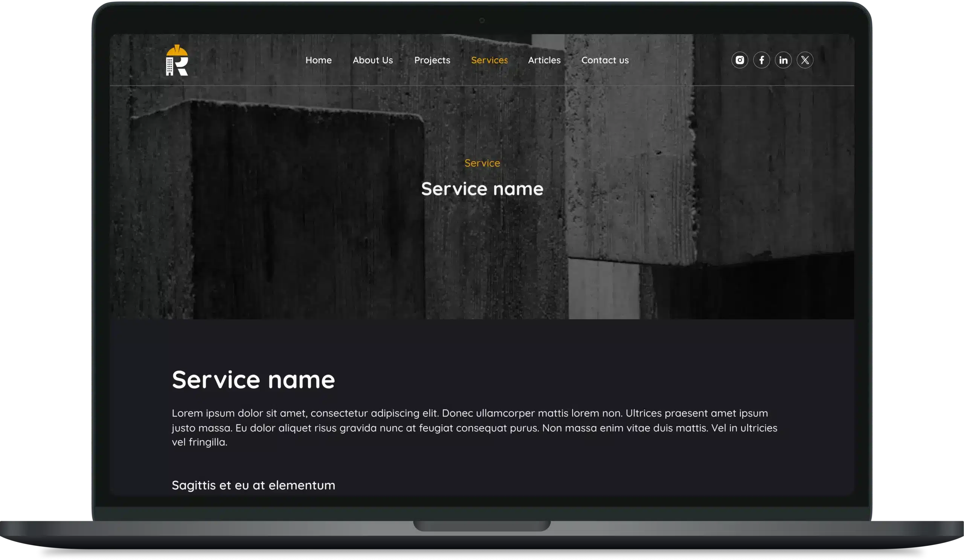Click the laptop webcam dot above screen
The width and height of the screenshot is (964, 560).
(x=482, y=20)
